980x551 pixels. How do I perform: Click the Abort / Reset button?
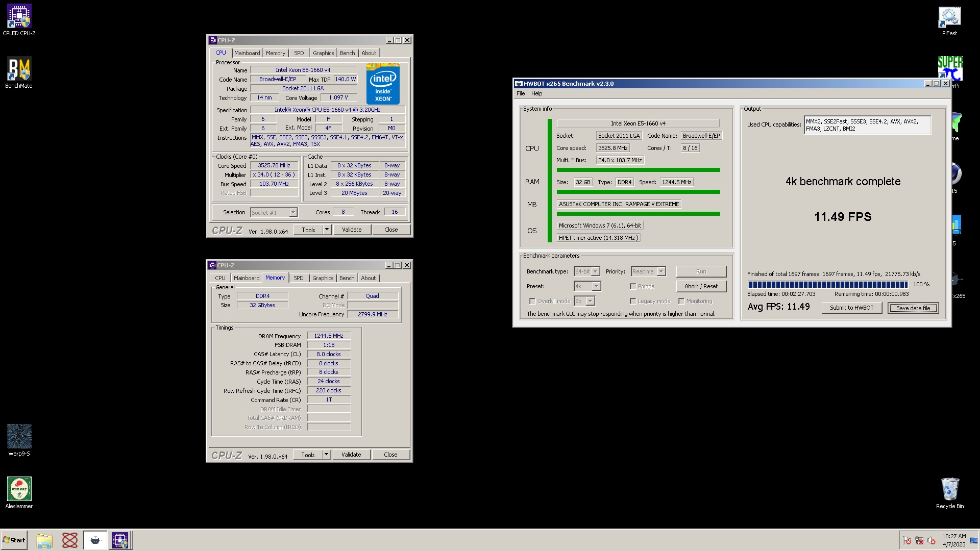point(701,286)
